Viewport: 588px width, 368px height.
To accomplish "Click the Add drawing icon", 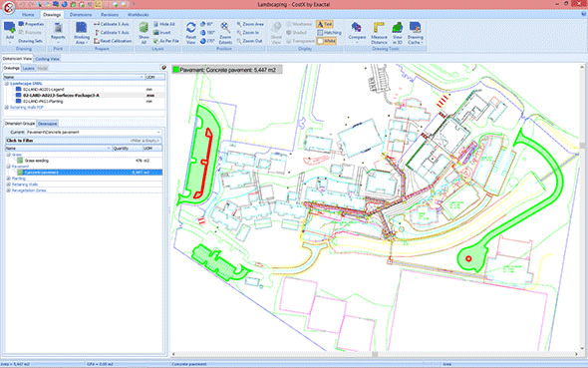I will pos(10,28).
